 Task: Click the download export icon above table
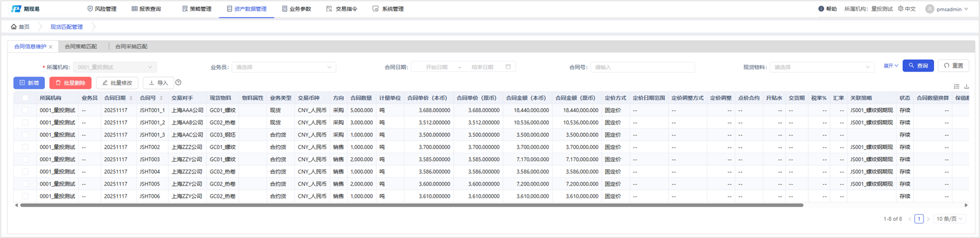pos(967,86)
